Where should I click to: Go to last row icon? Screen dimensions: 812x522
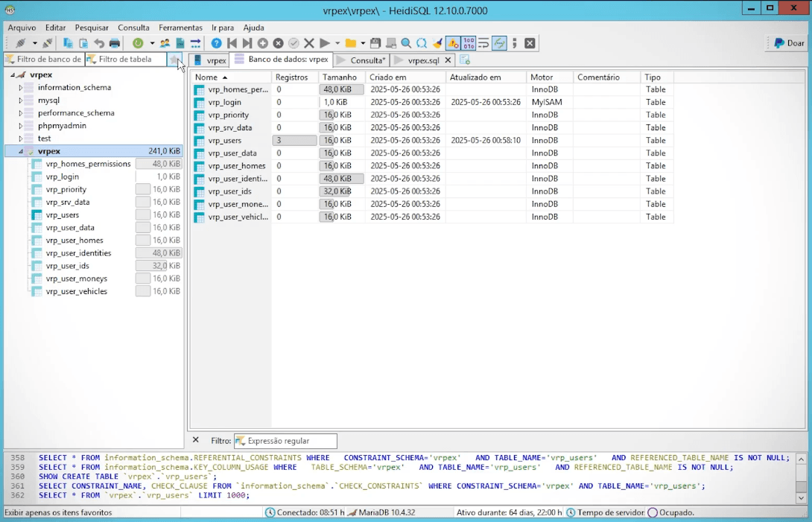coord(247,43)
